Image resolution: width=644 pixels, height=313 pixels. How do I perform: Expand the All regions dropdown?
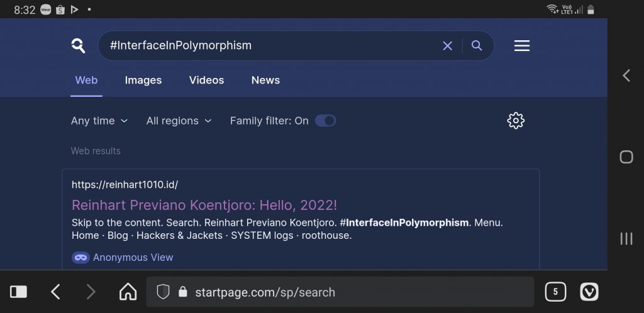click(179, 121)
